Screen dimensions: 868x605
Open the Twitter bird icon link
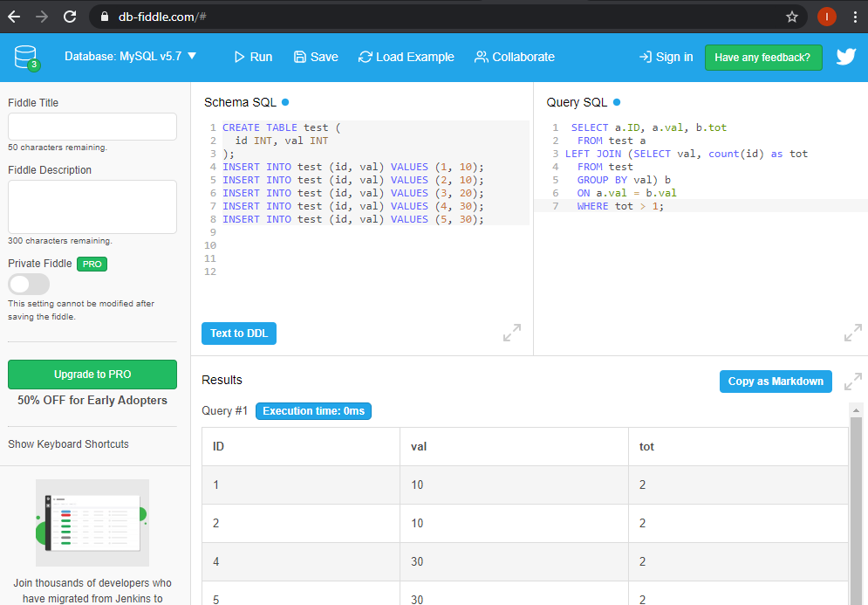pyautogui.click(x=845, y=57)
